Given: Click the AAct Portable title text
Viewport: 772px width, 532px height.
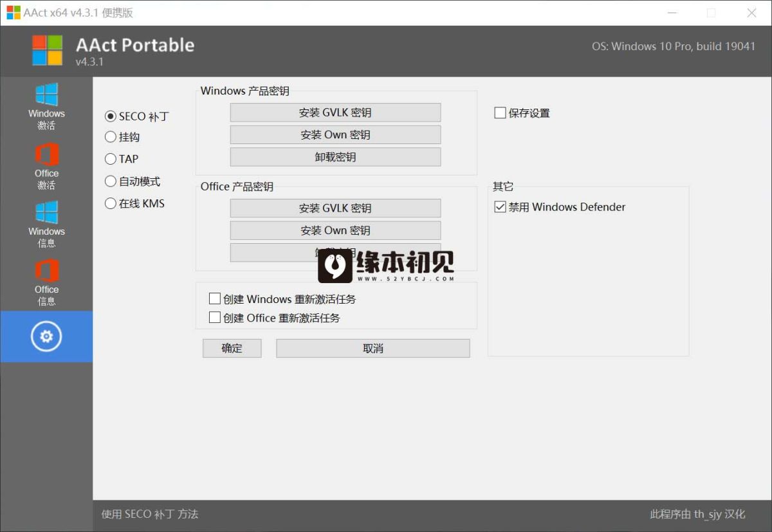Looking at the screenshot, I should tap(135, 45).
